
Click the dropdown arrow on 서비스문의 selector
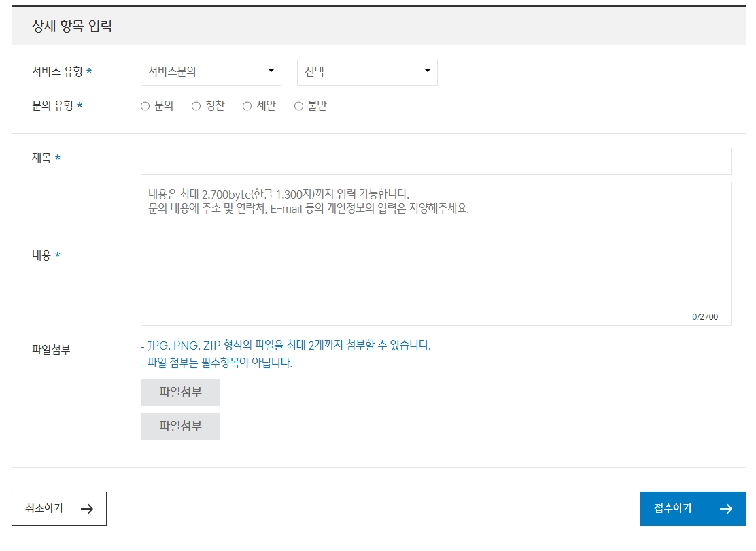[x=271, y=71]
